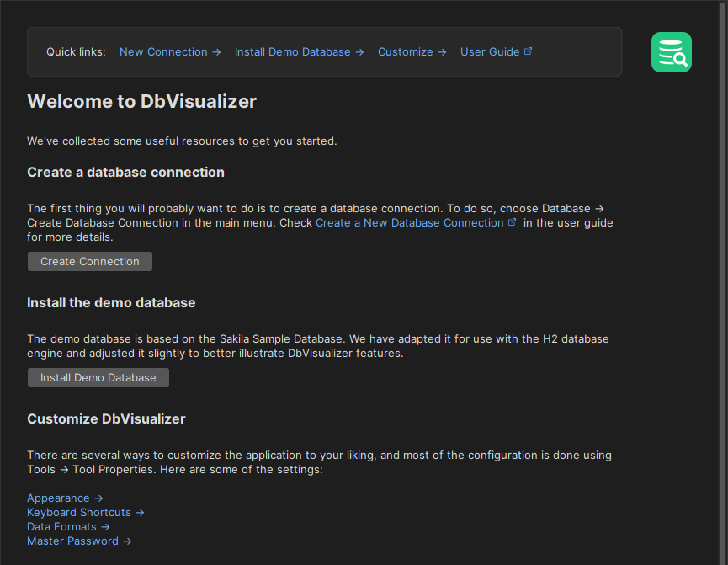Viewport: 728px width, 565px height.
Task: Follow the Customize quick link
Action: 412,52
